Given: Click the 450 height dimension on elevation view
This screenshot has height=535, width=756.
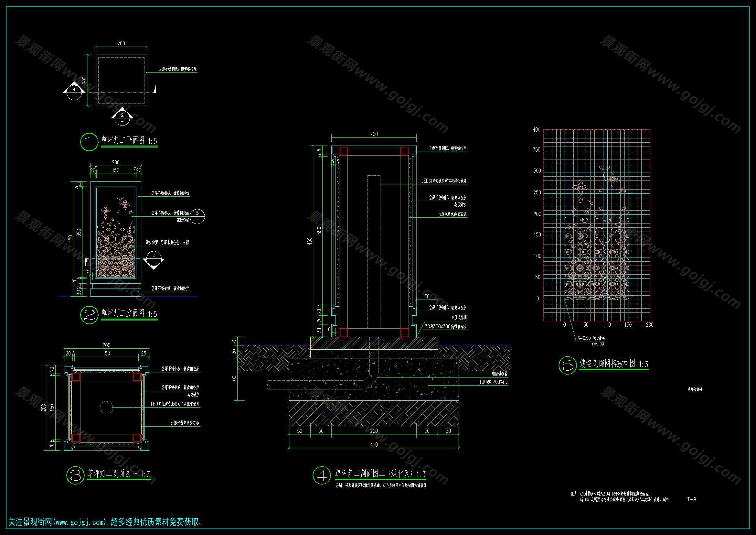Looking at the screenshot, I should pyautogui.click(x=70, y=239).
